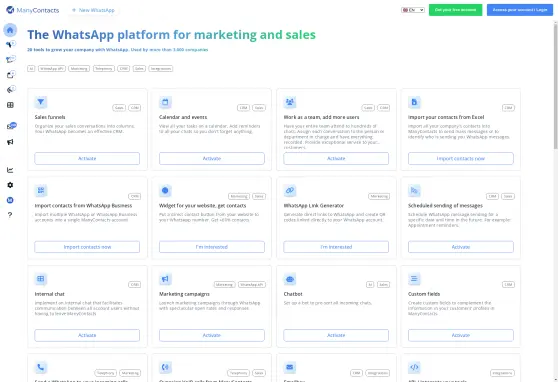
Task: Open the Home icon in the sidebar
Action: click(x=10, y=30)
